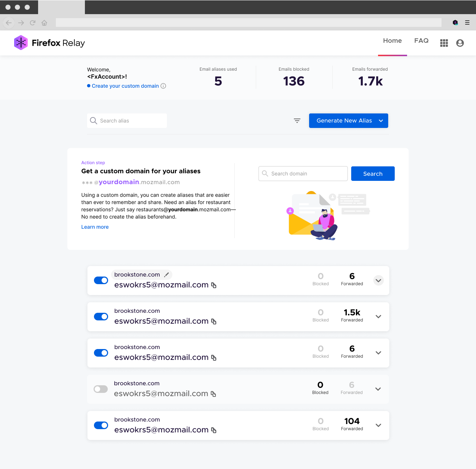Click the Create your custom domain link
The image size is (476, 469).
click(x=125, y=86)
